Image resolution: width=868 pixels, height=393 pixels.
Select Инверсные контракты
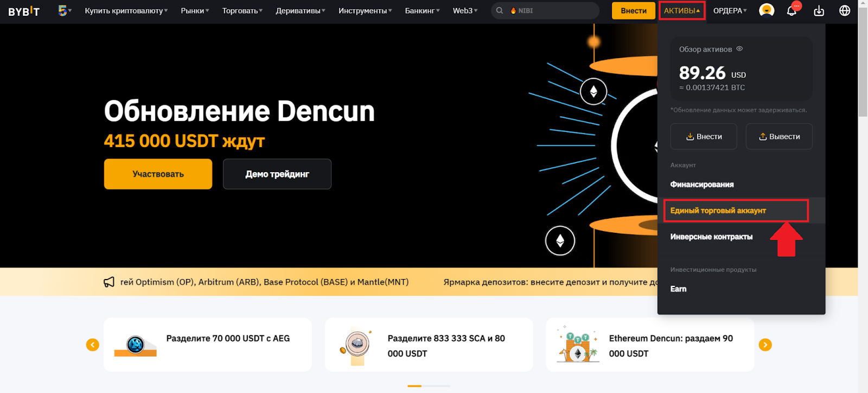pyautogui.click(x=711, y=237)
